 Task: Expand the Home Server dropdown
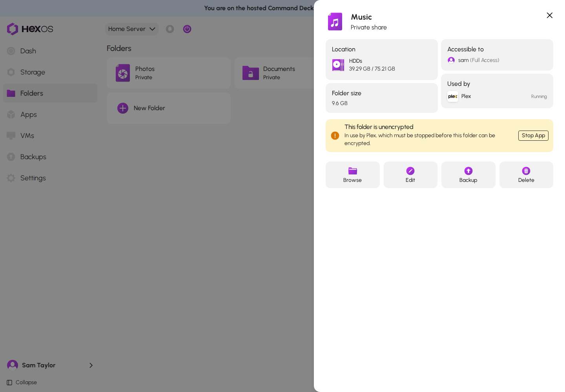[x=132, y=29]
